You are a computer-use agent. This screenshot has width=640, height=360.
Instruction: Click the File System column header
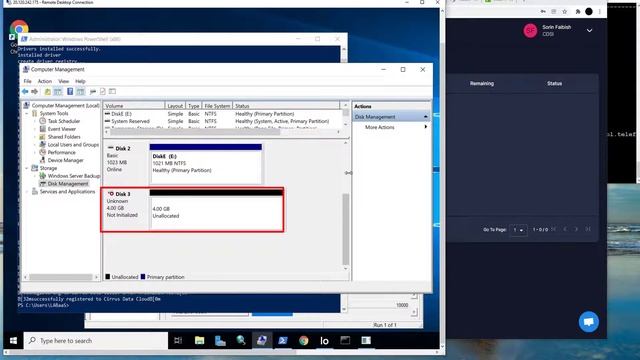coord(217,106)
